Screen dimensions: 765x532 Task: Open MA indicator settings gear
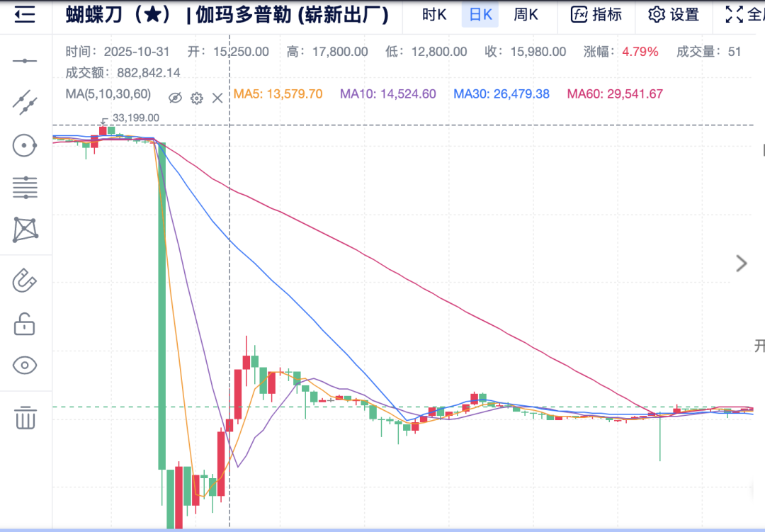(197, 98)
